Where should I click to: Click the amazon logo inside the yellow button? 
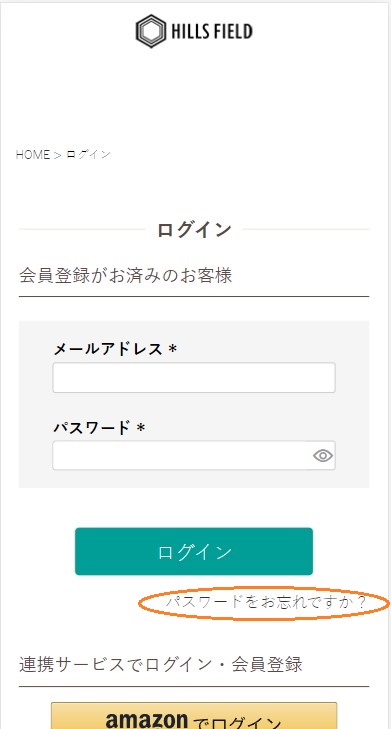[x=147, y=719]
